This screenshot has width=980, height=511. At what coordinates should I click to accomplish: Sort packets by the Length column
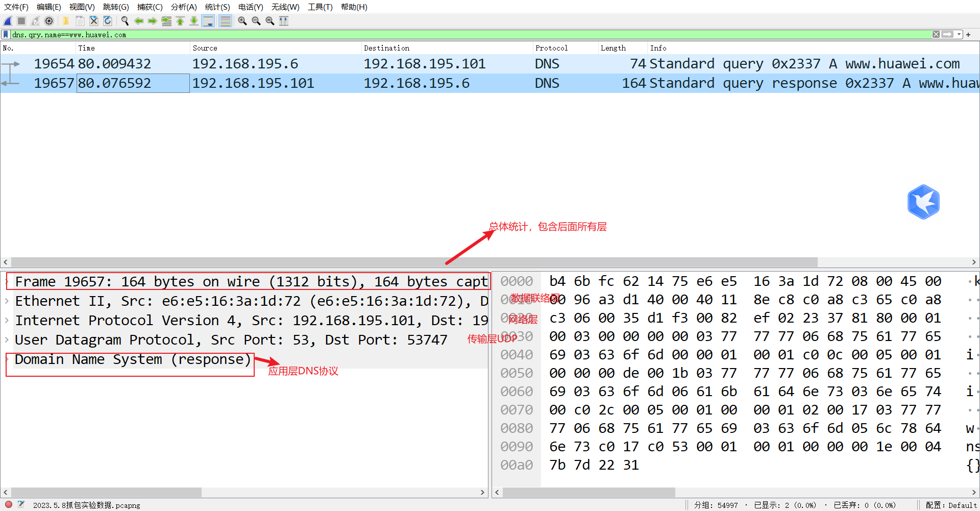tap(623, 48)
